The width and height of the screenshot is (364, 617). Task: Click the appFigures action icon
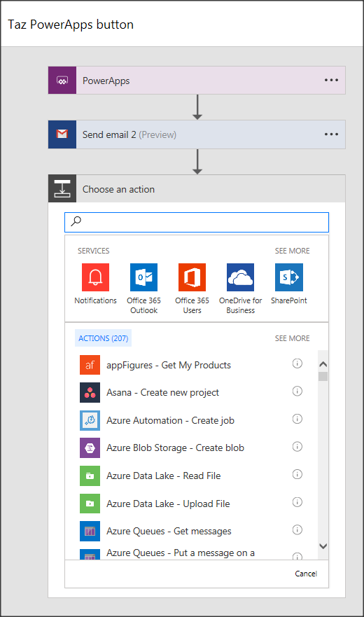tap(90, 365)
